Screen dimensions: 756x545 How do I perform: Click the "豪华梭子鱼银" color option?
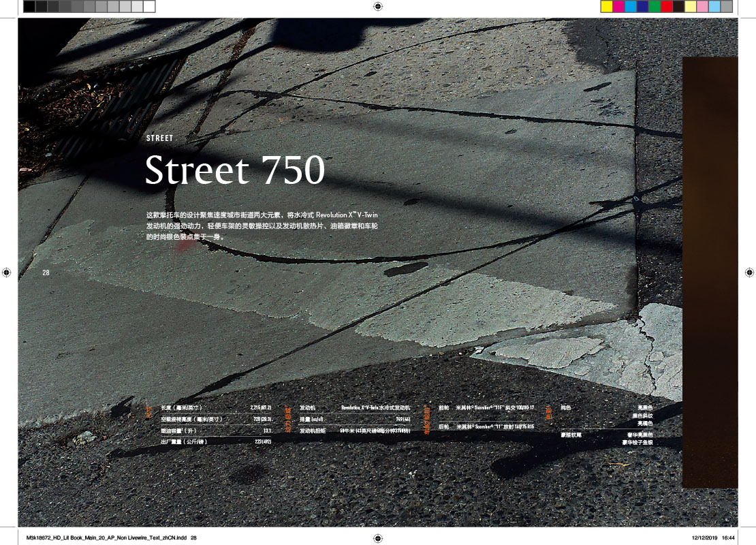[637, 442]
